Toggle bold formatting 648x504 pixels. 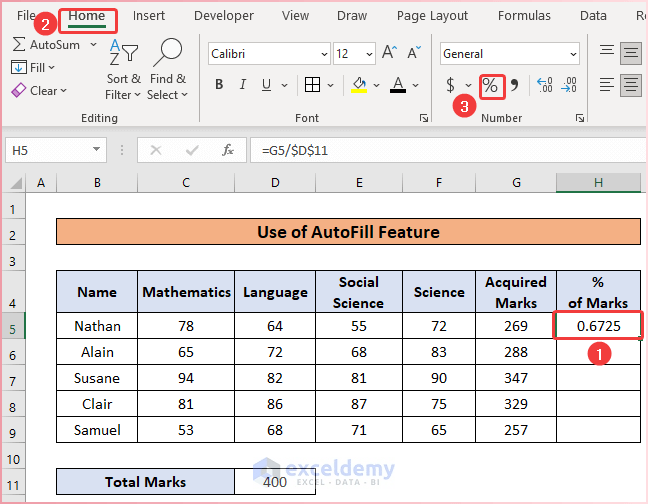pyautogui.click(x=219, y=85)
